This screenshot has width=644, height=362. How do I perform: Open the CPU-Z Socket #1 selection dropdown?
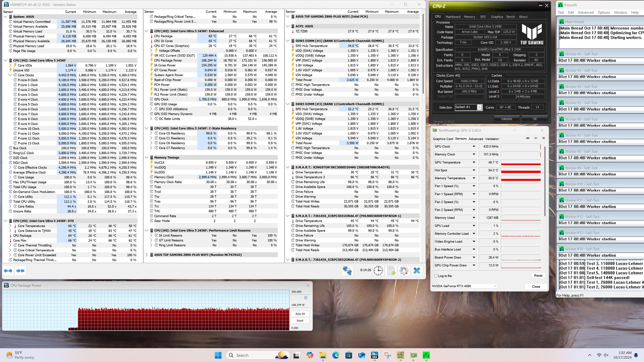[x=479, y=107]
